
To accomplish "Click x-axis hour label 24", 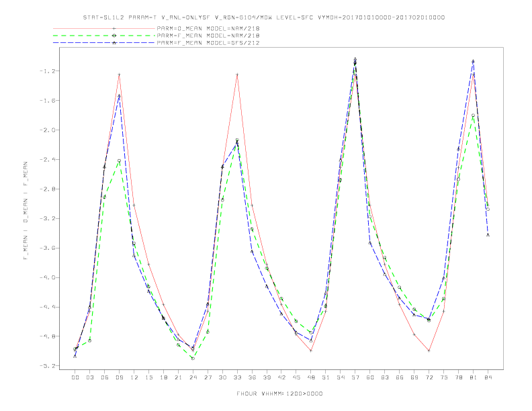I will coord(193,377).
